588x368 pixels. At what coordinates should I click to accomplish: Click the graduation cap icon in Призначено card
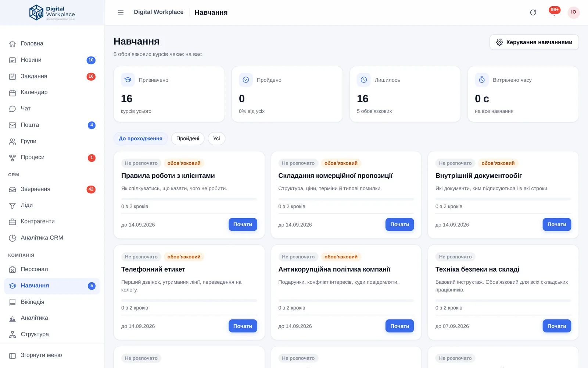128,80
